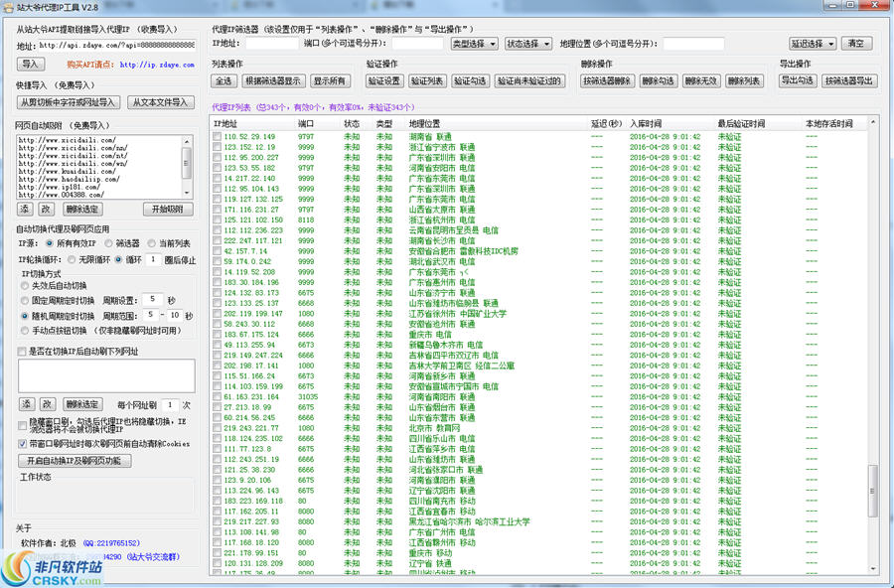Toggle 隐藏窗口刷 checkbox
Screen dimensions: 894x588
coord(22,425)
